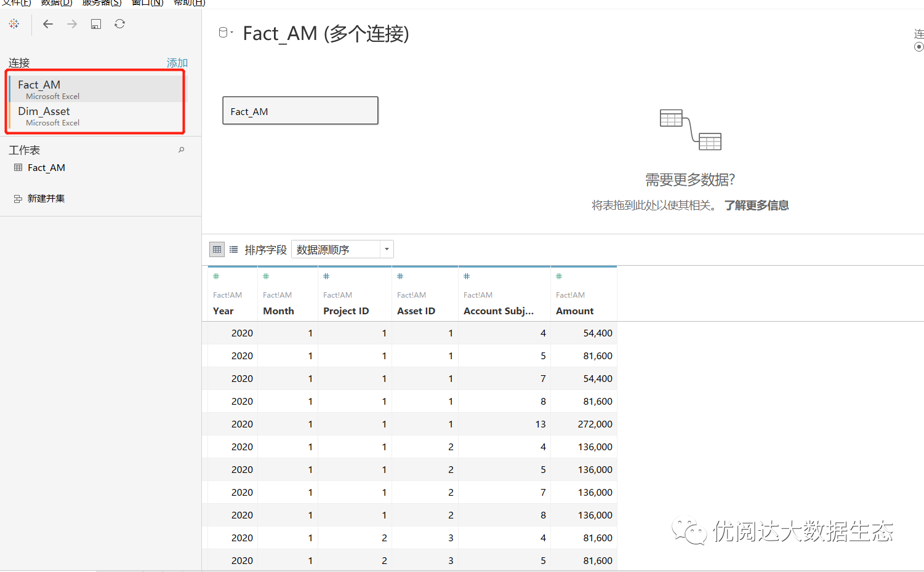
Task: Save the workbook with the floppy disk icon
Action: coord(95,24)
